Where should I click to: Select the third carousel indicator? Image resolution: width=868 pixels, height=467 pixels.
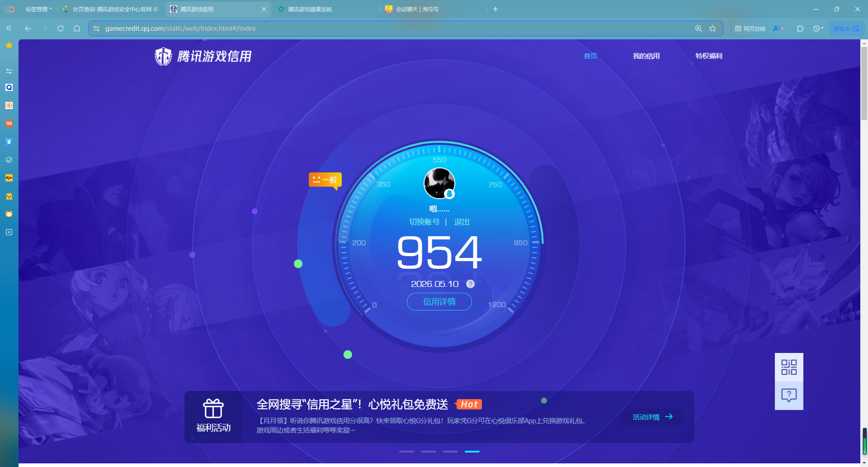[x=450, y=452]
